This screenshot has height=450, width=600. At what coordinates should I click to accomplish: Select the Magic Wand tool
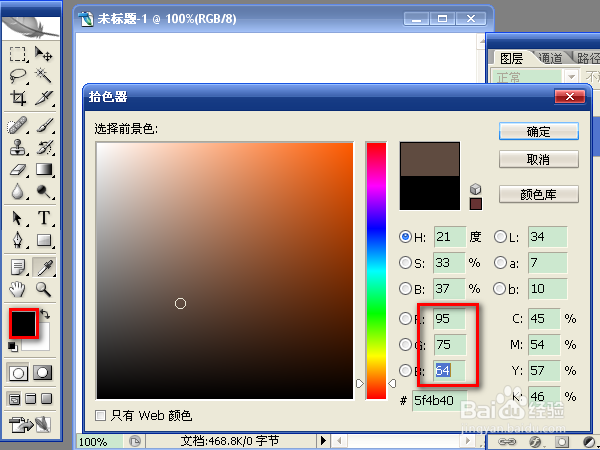pos(44,76)
